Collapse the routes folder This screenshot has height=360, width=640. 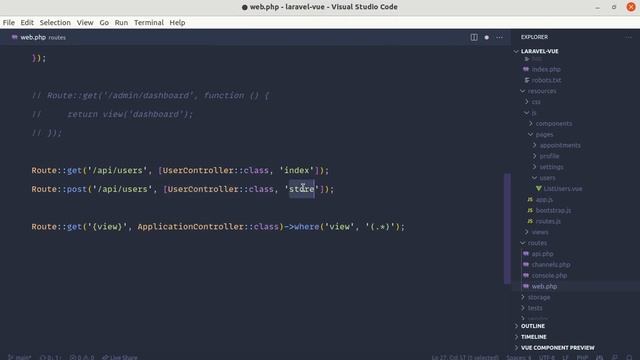click(x=522, y=243)
